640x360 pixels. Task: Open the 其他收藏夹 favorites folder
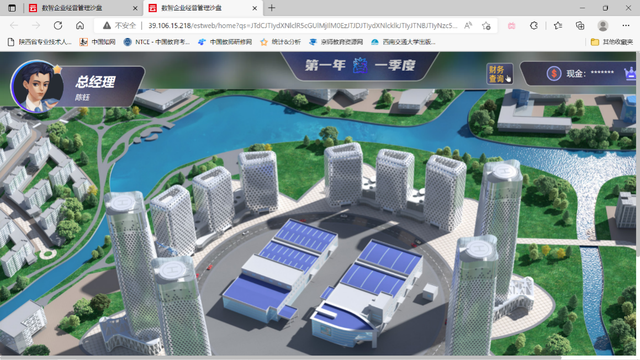coord(612,42)
